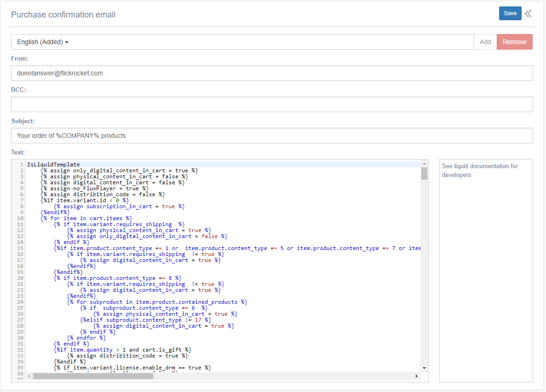The width and height of the screenshot is (546, 392).
Task: Select the Subject input field
Action: click(x=272, y=136)
